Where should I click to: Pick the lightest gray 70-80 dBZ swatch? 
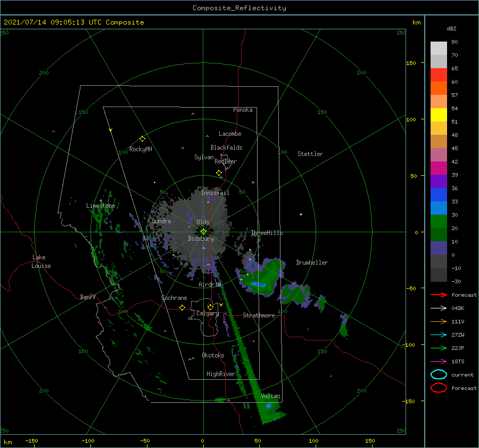tap(439, 48)
